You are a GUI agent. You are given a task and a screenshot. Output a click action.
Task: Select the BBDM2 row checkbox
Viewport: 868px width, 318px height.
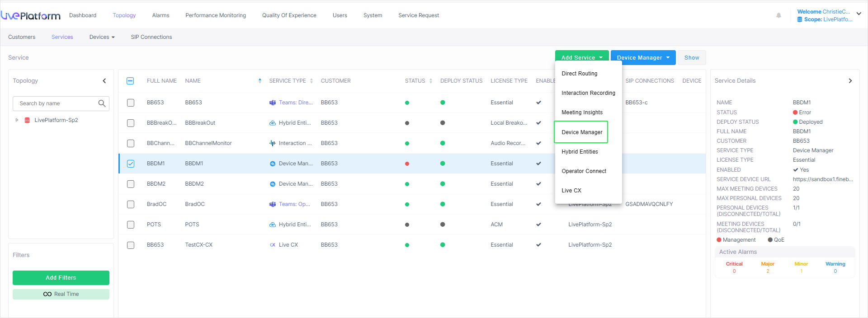[x=131, y=184]
